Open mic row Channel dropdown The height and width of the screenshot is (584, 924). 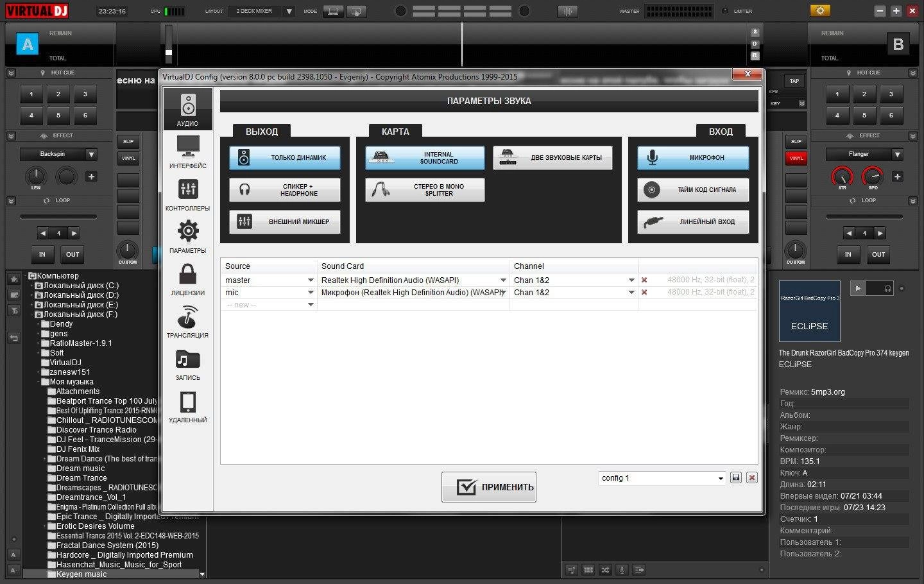632,293
